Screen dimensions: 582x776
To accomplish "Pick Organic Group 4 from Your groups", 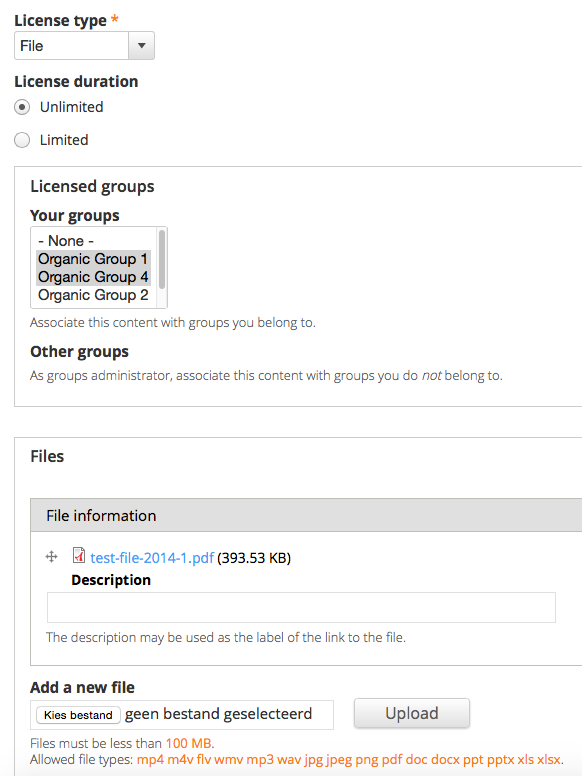I will (x=93, y=277).
